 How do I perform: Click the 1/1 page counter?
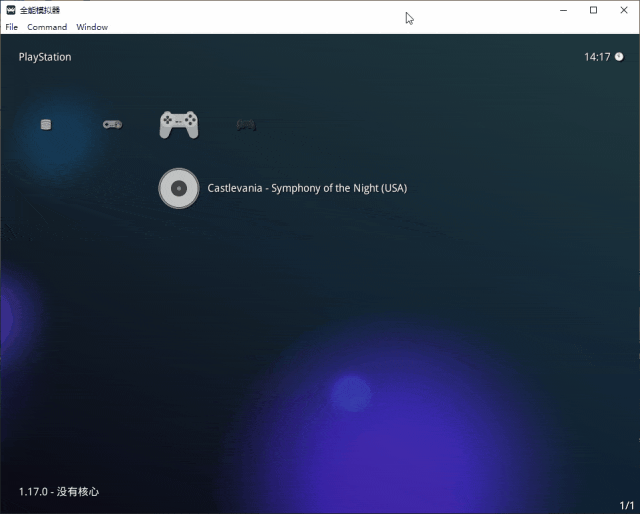click(x=627, y=505)
